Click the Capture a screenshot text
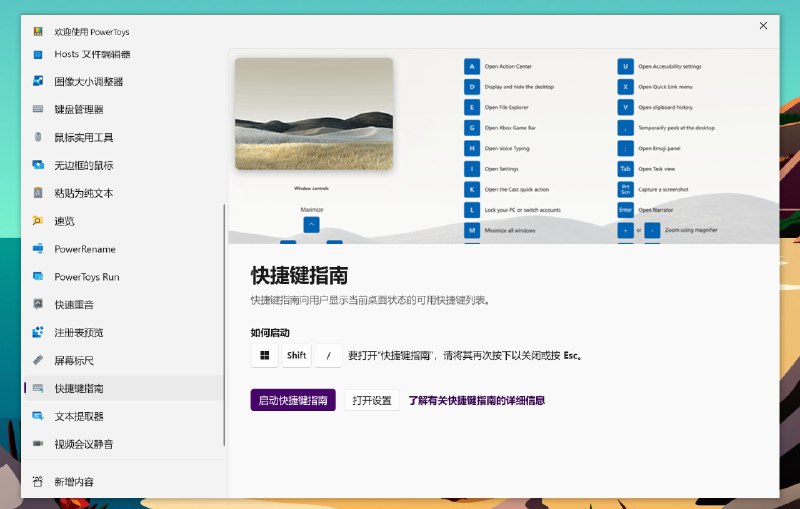800x509 pixels. point(663,189)
